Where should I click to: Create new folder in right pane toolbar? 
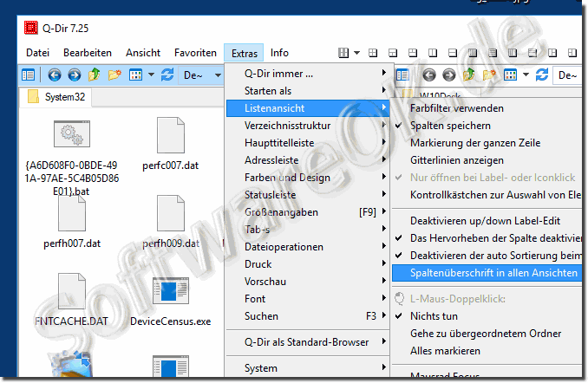pyautogui.click(x=489, y=75)
